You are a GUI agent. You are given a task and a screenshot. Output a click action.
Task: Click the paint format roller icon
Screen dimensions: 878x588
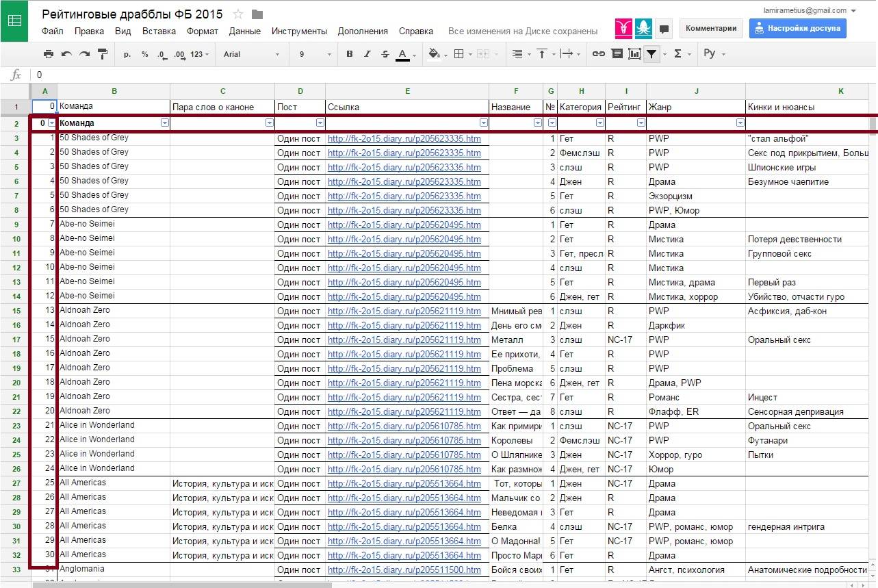(103, 54)
